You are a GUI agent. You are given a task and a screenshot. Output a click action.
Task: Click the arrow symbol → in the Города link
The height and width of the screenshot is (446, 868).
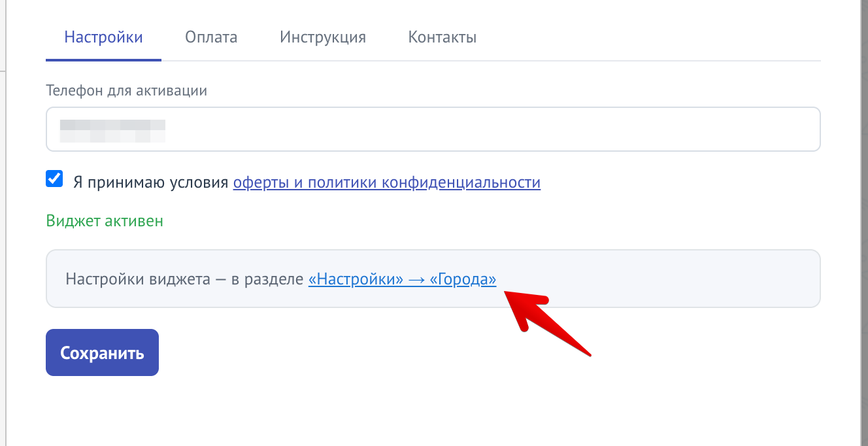(x=416, y=280)
